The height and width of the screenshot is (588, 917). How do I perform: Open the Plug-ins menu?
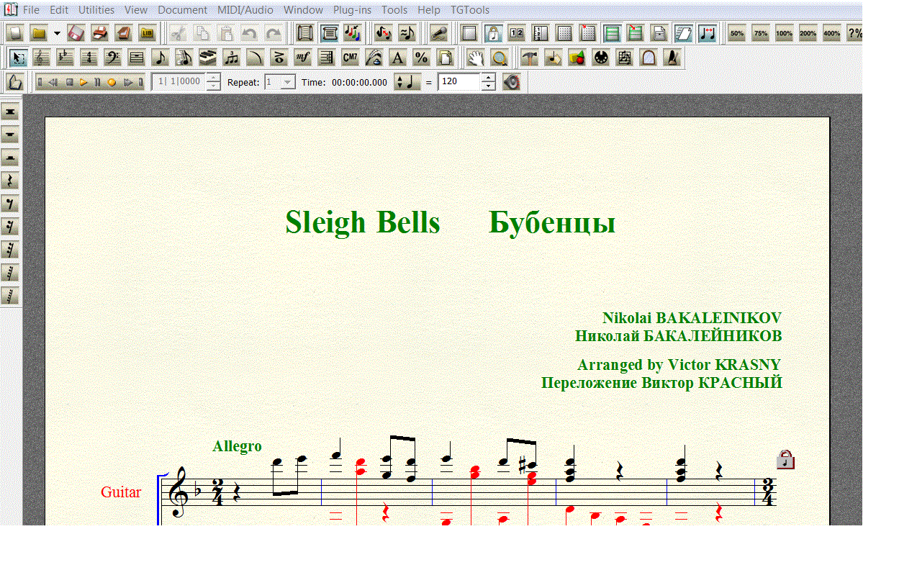coord(352,10)
